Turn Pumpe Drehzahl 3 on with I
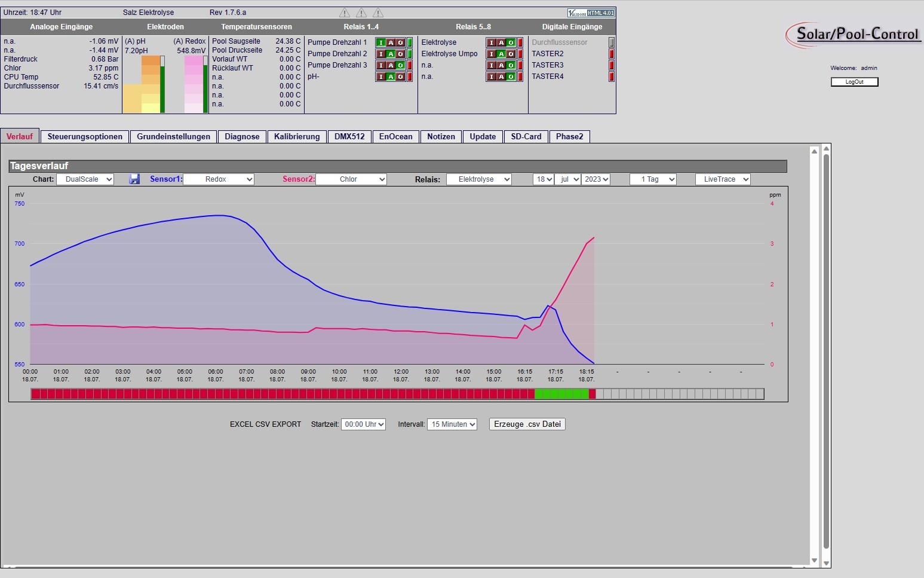The image size is (924, 578). pos(381,65)
